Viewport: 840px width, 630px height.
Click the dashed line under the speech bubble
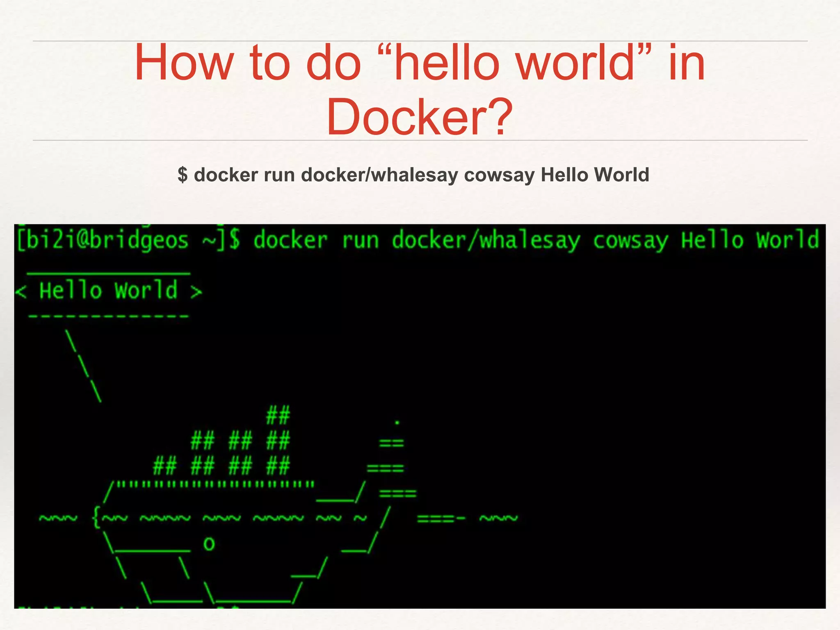pyautogui.click(x=109, y=316)
